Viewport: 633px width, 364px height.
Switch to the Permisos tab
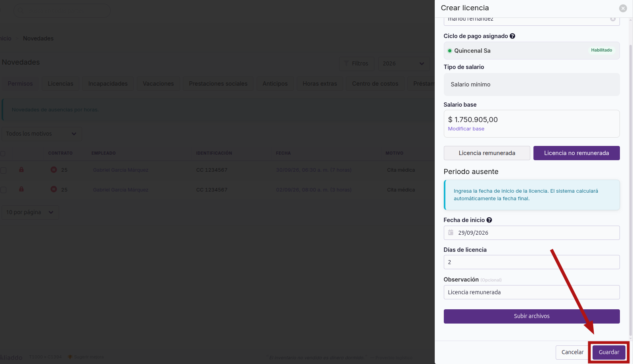coord(20,84)
